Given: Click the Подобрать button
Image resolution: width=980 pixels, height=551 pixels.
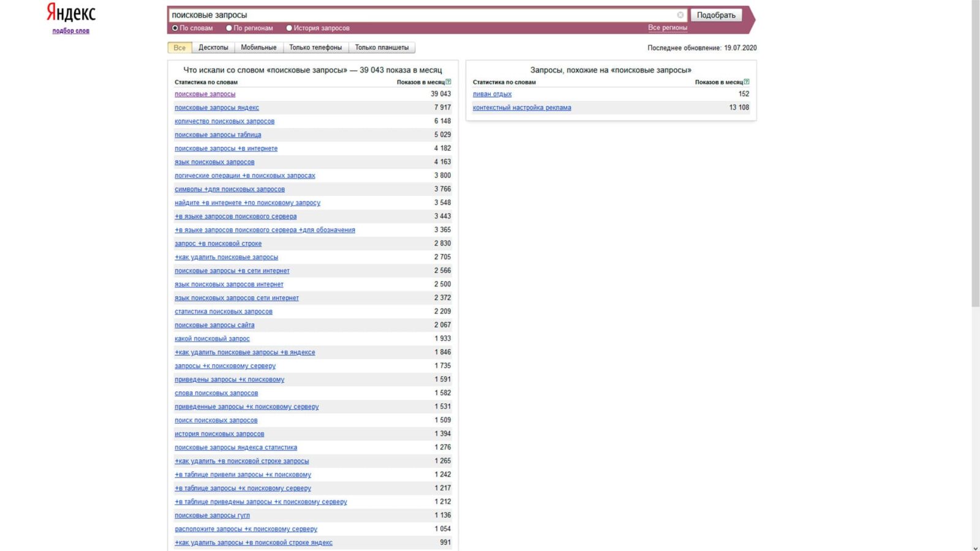Looking at the screenshot, I should (x=716, y=15).
